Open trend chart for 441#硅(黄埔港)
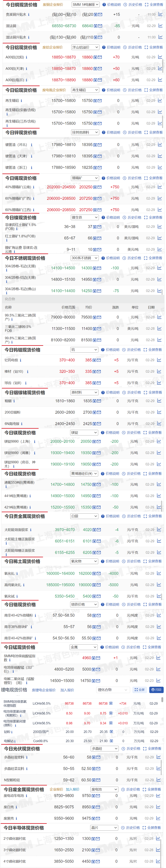166x868 pixels. [x=159, y=496]
